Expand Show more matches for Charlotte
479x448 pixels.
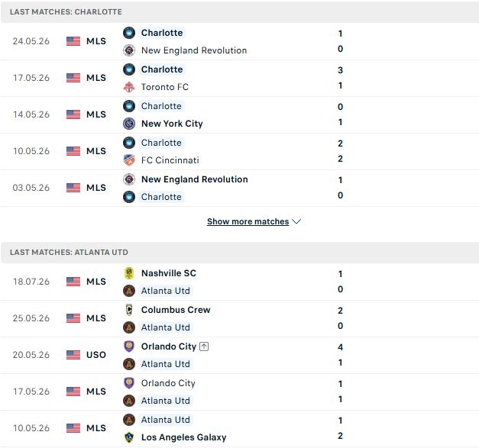pos(248,221)
